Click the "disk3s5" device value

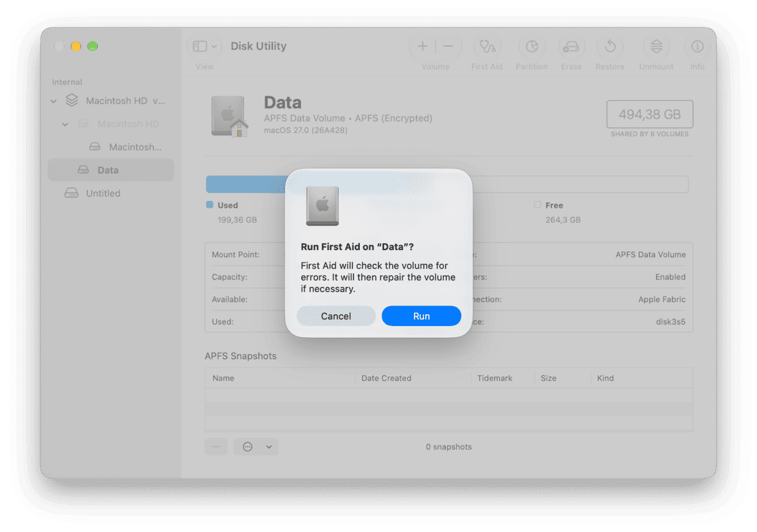(x=671, y=322)
